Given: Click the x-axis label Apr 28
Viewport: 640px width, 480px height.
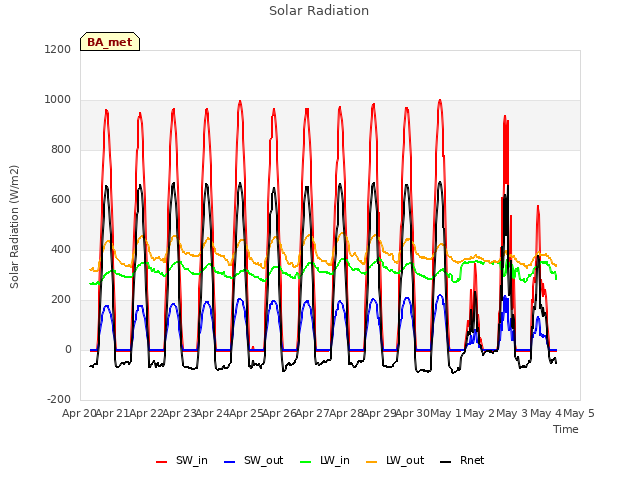Looking at the screenshot, I should (x=346, y=413).
